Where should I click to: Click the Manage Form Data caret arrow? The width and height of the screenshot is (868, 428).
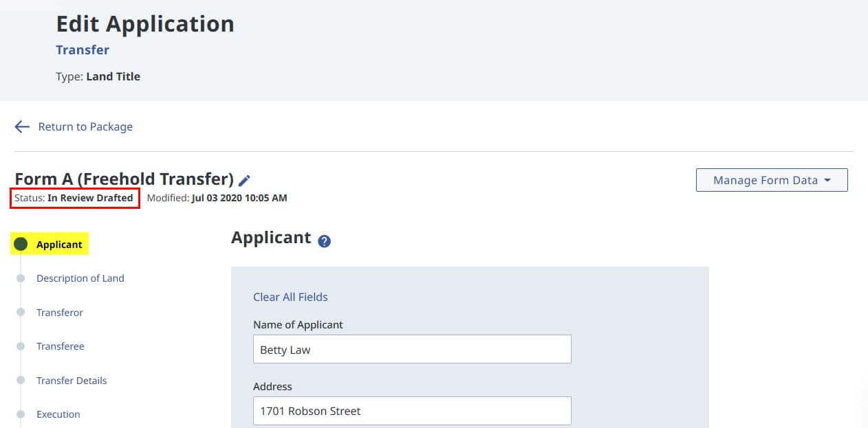point(827,180)
